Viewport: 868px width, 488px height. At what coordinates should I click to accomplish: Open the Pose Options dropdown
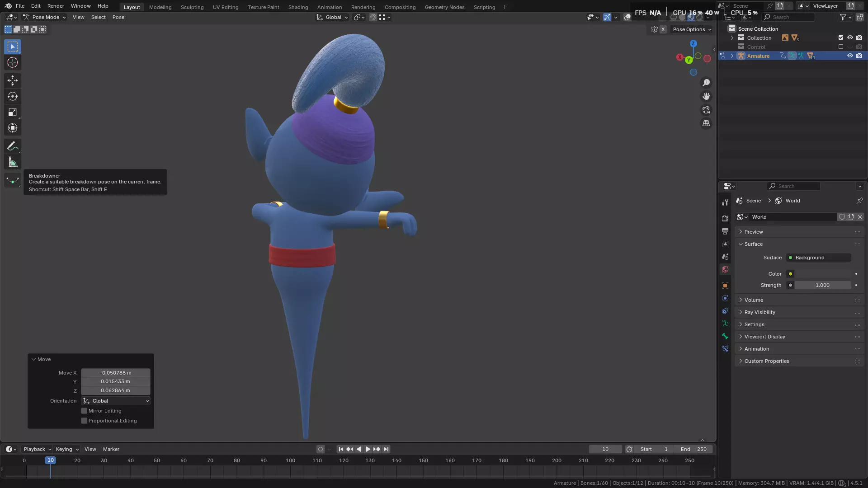(692, 29)
